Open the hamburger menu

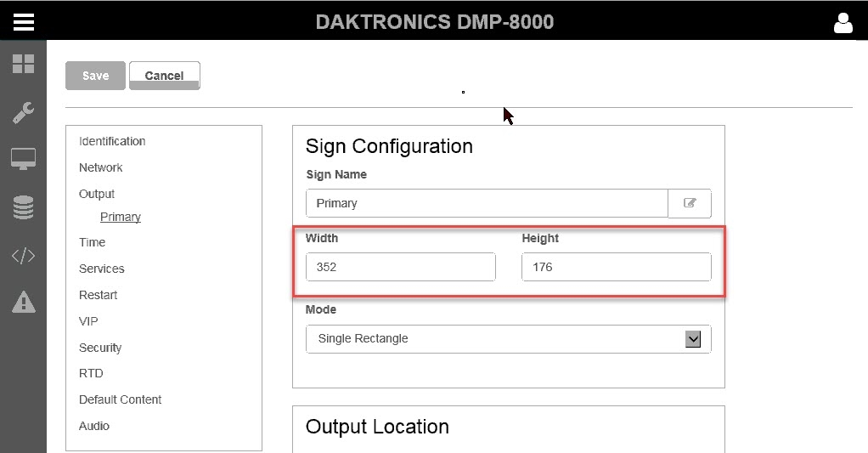[24, 21]
